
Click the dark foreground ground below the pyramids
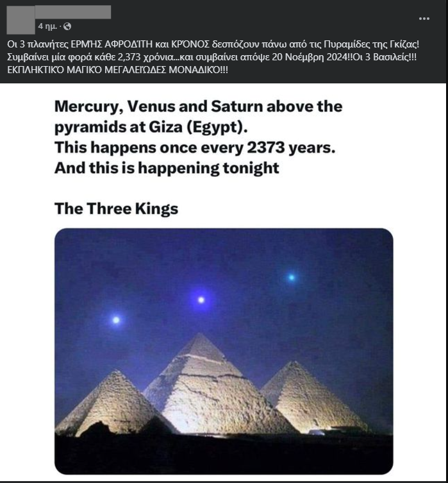click(224, 454)
